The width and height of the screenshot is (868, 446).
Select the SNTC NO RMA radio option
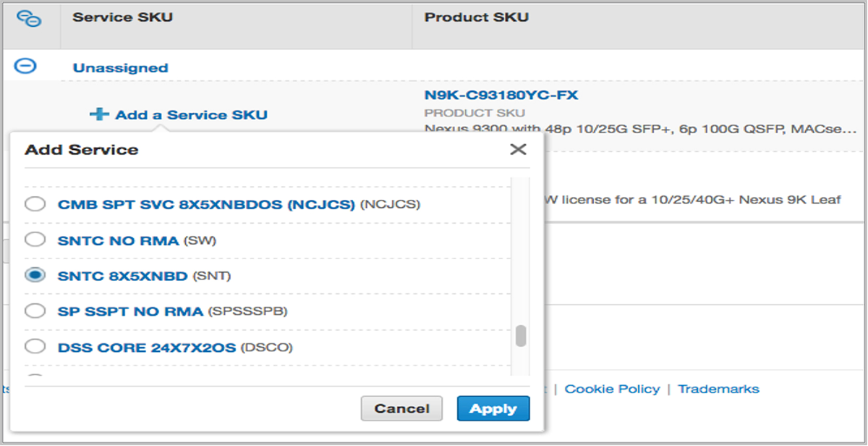click(35, 240)
